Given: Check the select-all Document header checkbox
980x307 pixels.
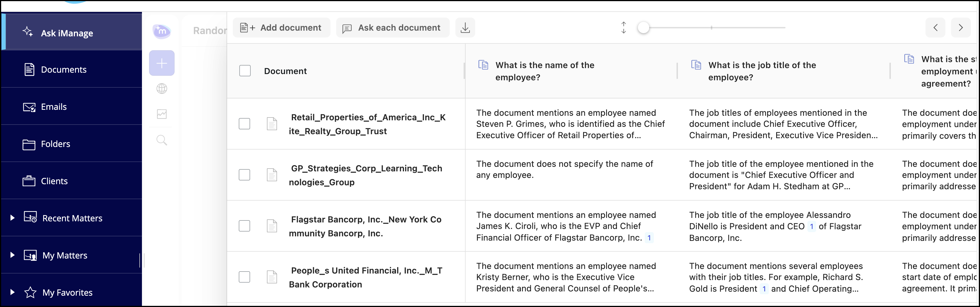Looking at the screenshot, I should pos(245,71).
